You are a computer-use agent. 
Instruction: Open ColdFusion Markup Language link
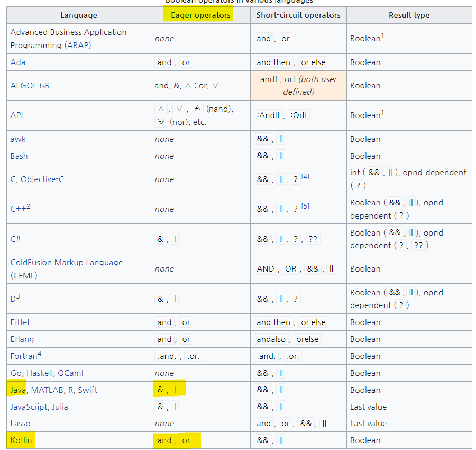coord(67,263)
